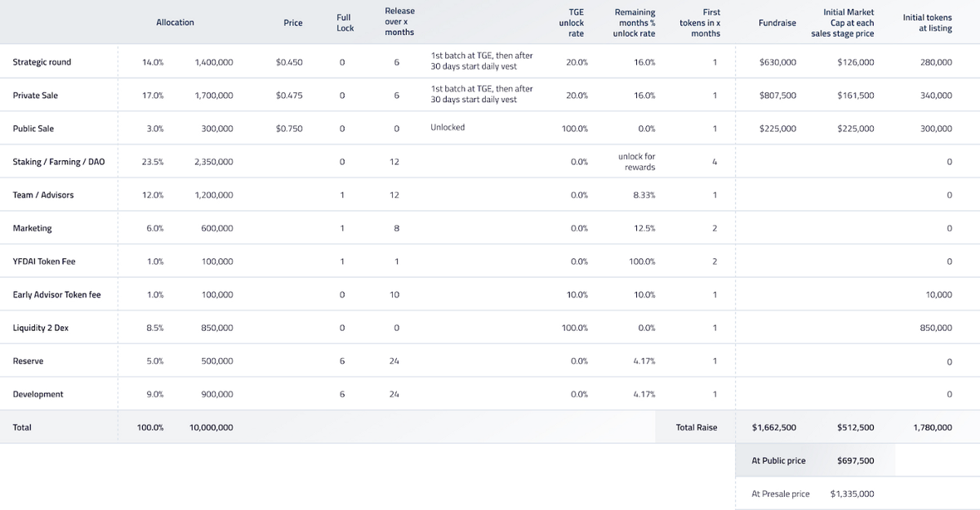Click the At Presale price value $1,335,000
This screenshot has width=980, height=510.
[x=852, y=494]
